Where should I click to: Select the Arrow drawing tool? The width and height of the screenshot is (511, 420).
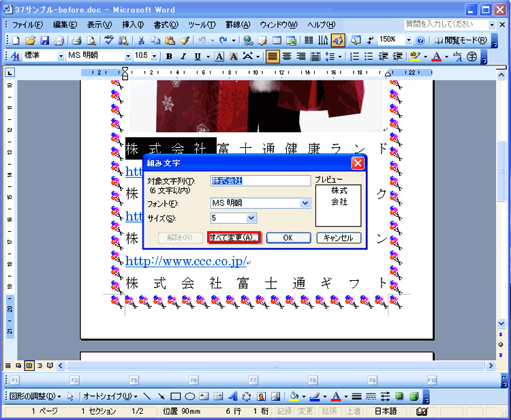click(161, 396)
